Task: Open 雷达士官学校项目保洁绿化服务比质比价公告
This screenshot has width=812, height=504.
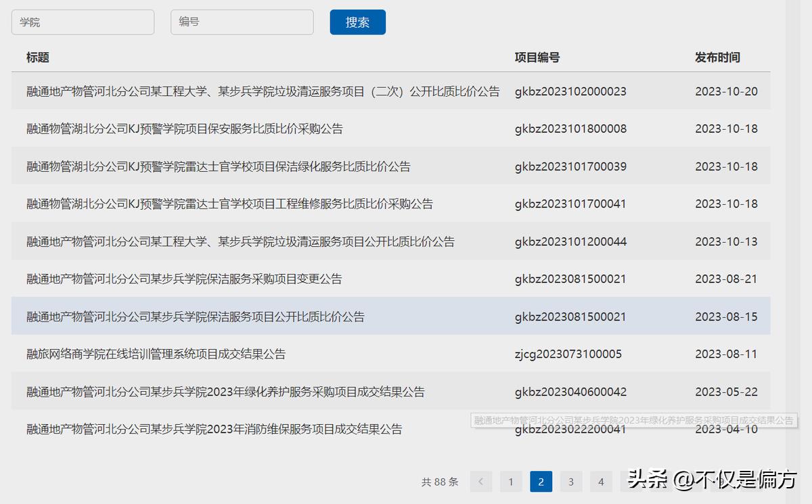Action: 218,166
